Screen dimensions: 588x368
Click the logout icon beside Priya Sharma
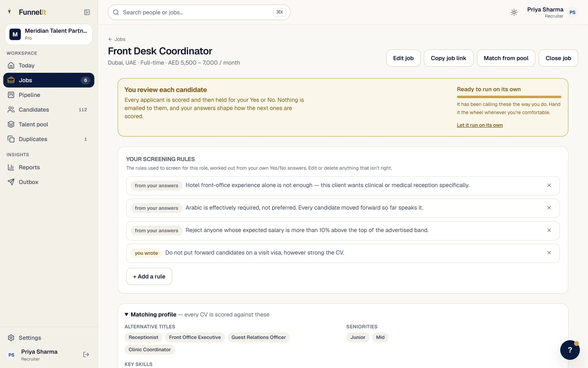(x=86, y=355)
